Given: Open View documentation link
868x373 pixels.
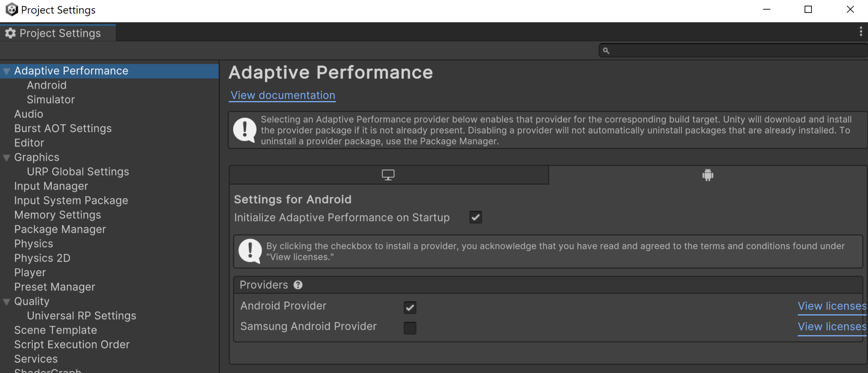Looking at the screenshot, I should (282, 95).
